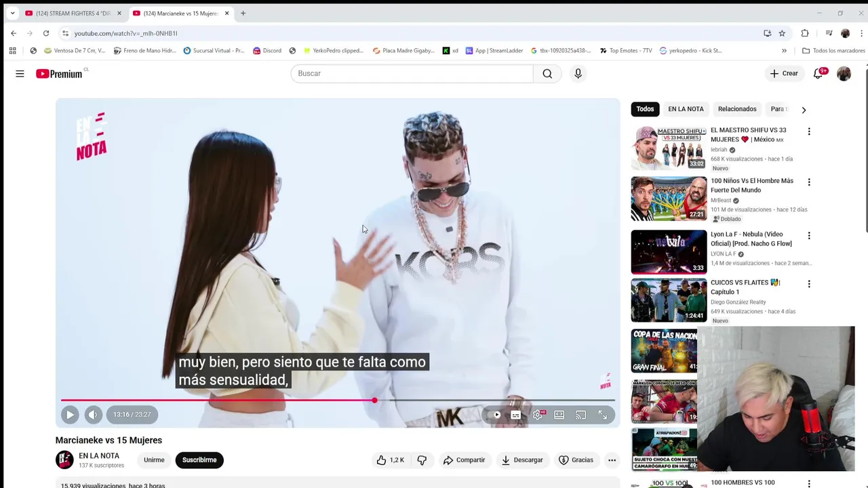868x488 pixels.
Task: Open the Todos los marcadores folder
Action: click(833, 50)
